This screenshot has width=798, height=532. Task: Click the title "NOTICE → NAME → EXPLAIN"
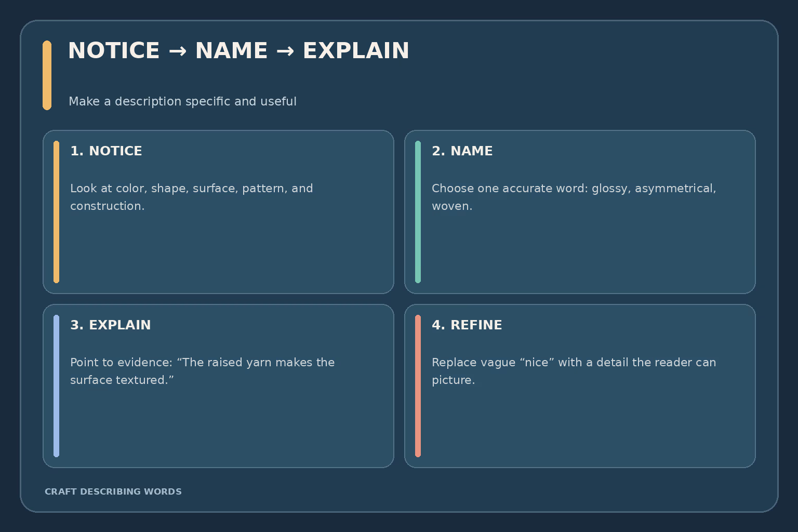pos(238,51)
